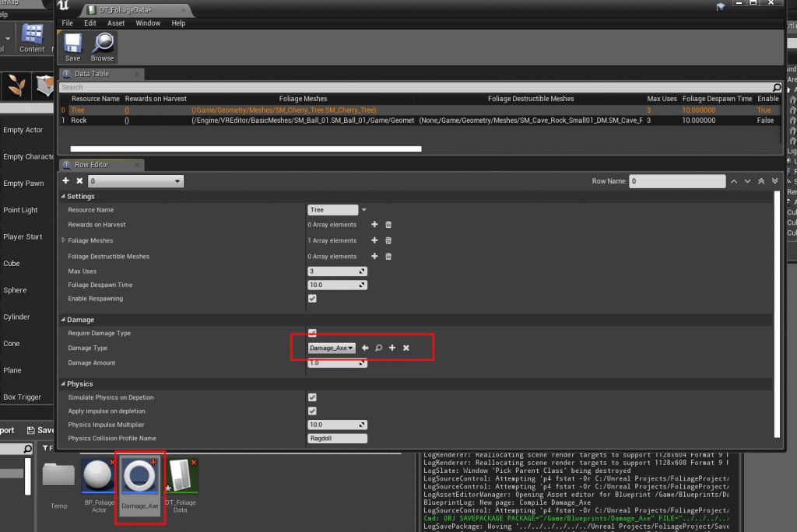The height and width of the screenshot is (532, 797).
Task: Click the Data Table search box
Action: pyautogui.click(x=416, y=87)
